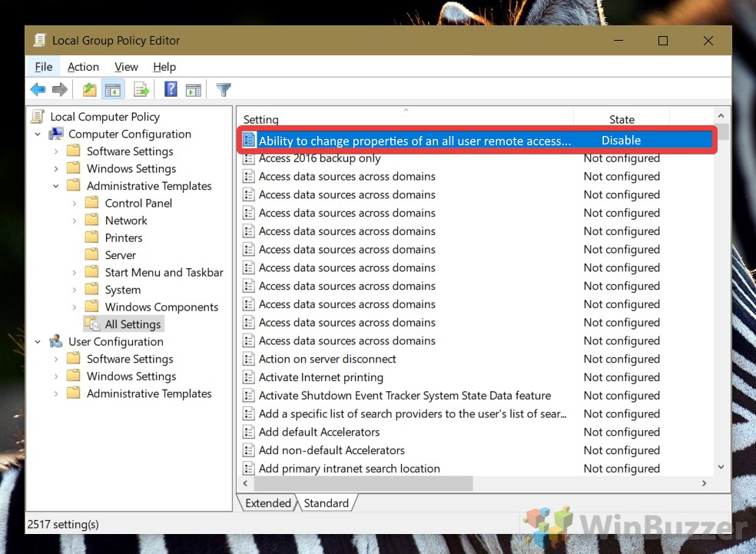The image size is (756, 554).
Task: Expand the Start Menu and Taskbar node
Action: coord(75,273)
